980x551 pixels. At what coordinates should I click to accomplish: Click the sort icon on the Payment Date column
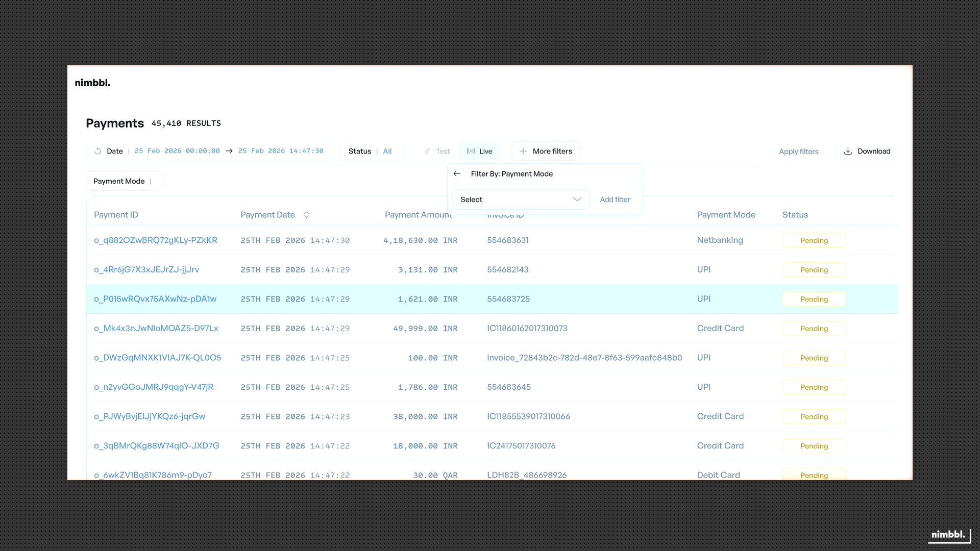[x=307, y=215]
